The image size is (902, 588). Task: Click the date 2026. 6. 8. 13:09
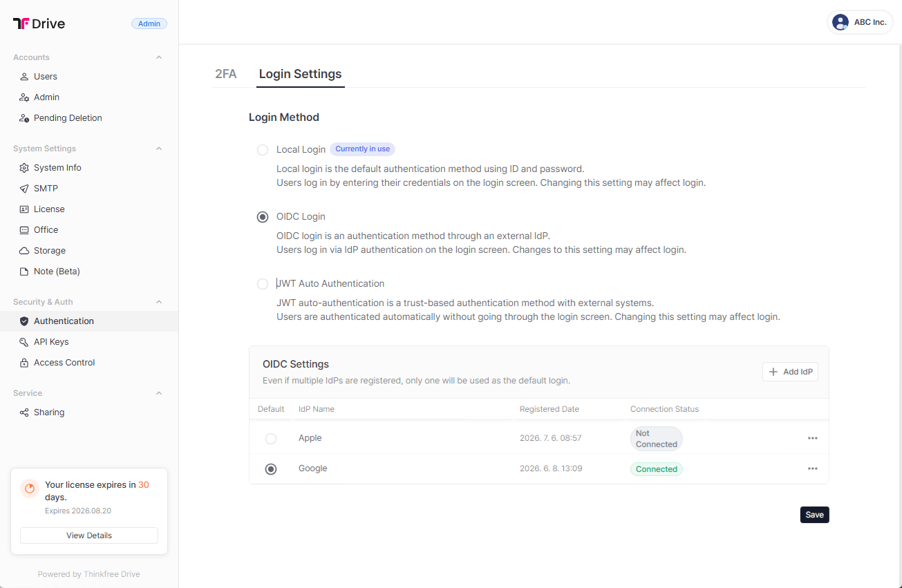tap(551, 468)
